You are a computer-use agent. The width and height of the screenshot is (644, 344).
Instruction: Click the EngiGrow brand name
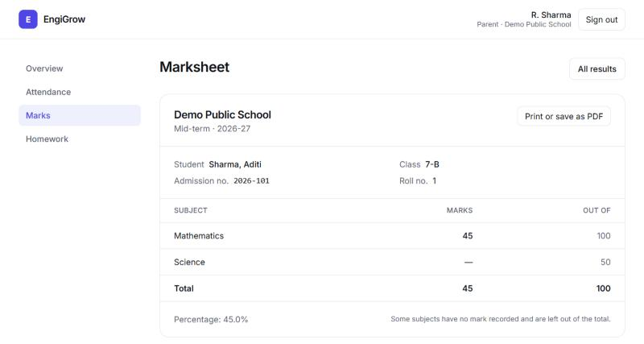coord(64,19)
